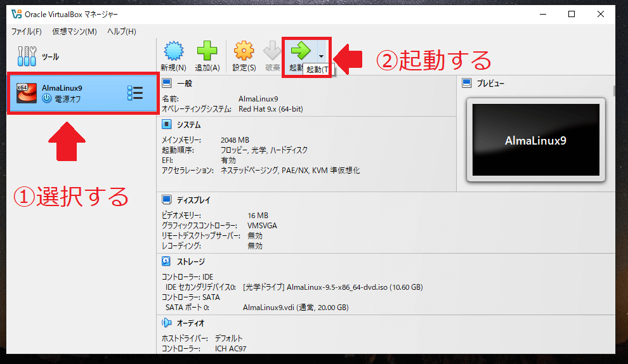Click the Red Hat 9.x (64-bit) value
Viewport: 628px width, 364px height.
271,109
